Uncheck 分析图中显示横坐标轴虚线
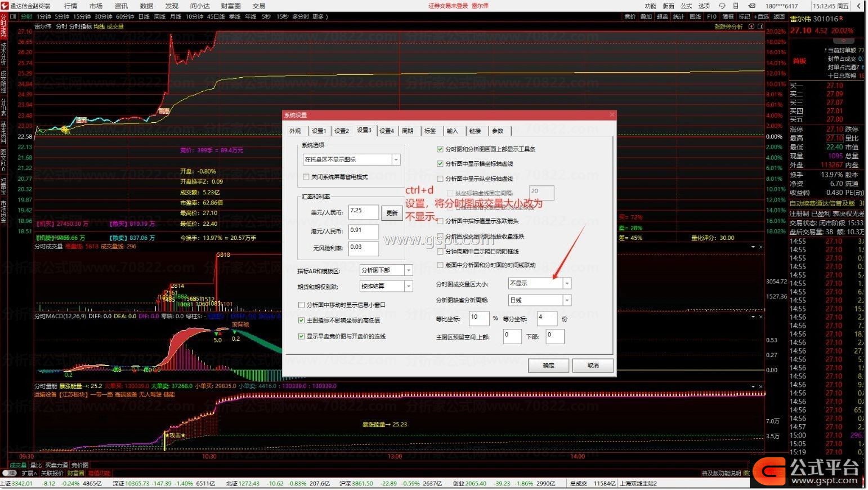 440,163
